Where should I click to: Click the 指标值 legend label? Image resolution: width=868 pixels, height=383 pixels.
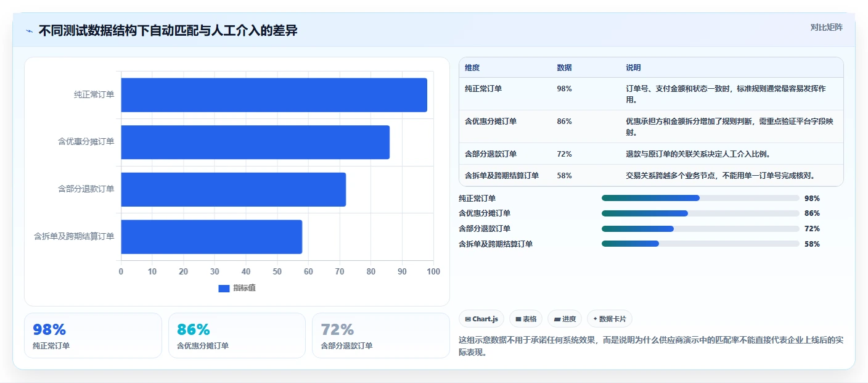[x=244, y=288]
